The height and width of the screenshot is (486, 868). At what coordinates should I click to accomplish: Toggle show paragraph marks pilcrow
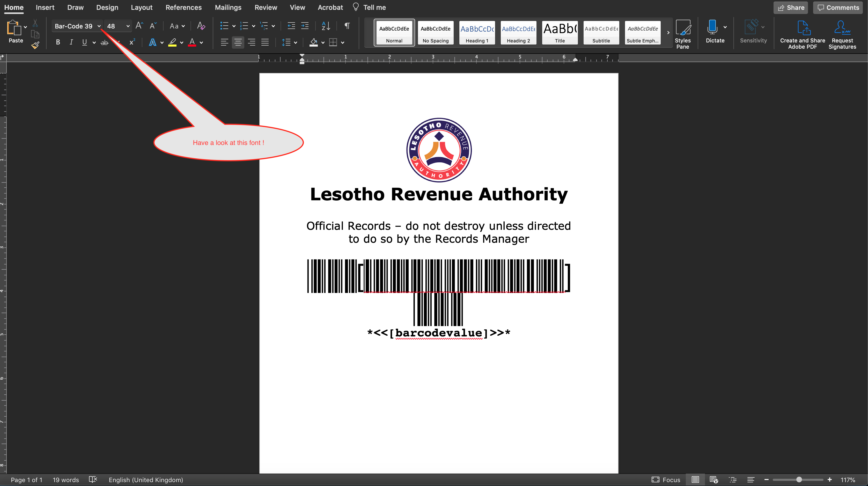(347, 26)
